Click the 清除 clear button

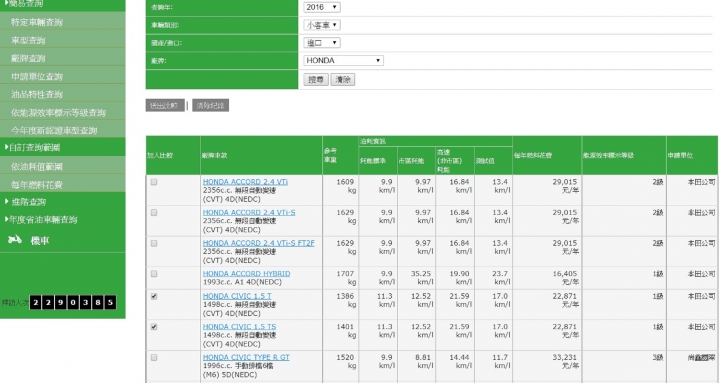[x=343, y=79]
